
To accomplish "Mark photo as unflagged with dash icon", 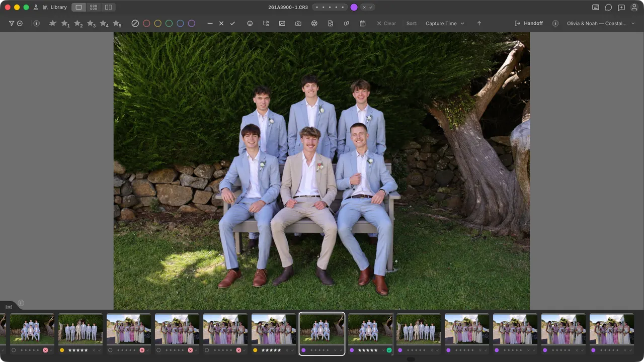I will point(210,24).
